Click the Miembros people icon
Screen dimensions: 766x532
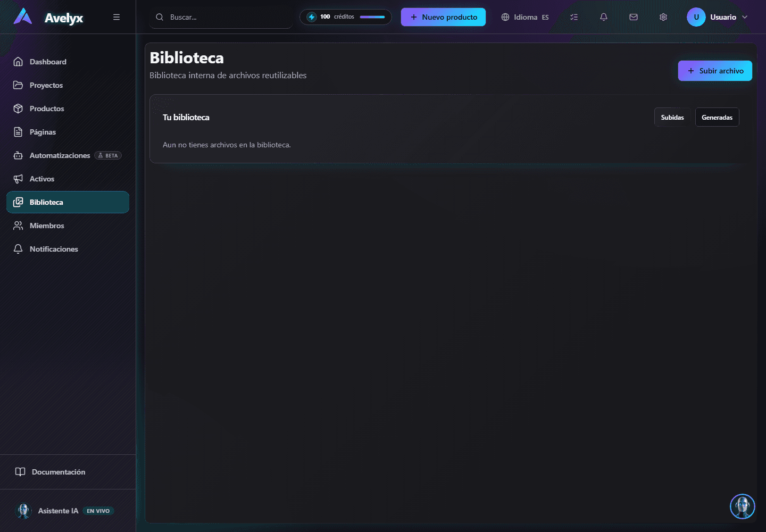coord(18,226)
